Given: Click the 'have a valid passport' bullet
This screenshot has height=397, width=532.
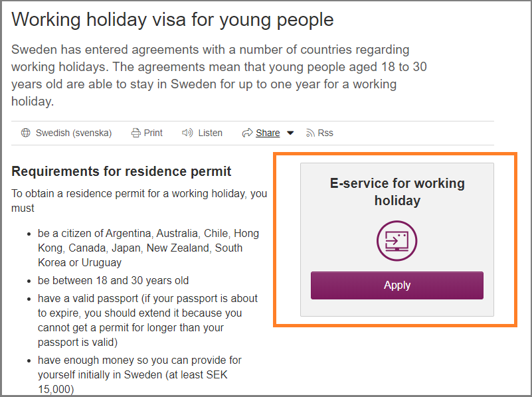Looking at the screenshot, I should click(x=147, y=320).
